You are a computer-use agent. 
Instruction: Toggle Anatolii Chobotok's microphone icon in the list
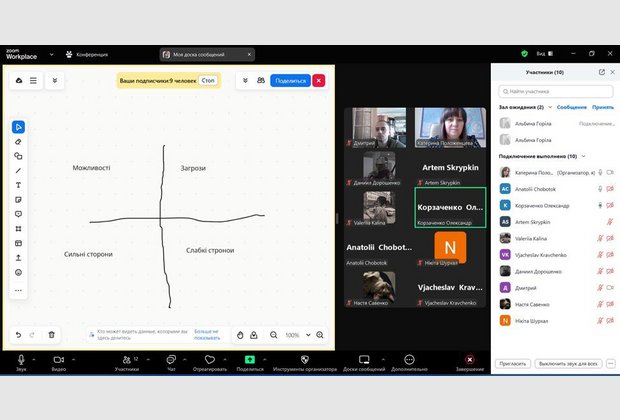tap(600, 189)
